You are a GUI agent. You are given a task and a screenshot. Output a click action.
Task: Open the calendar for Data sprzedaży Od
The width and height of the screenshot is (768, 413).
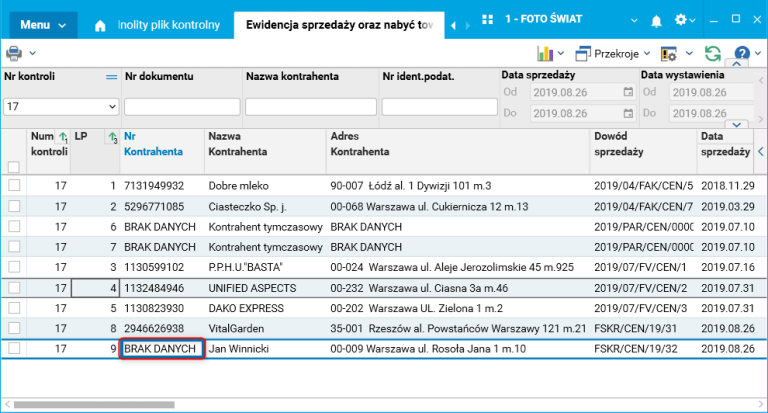click(x=628, y=92)
